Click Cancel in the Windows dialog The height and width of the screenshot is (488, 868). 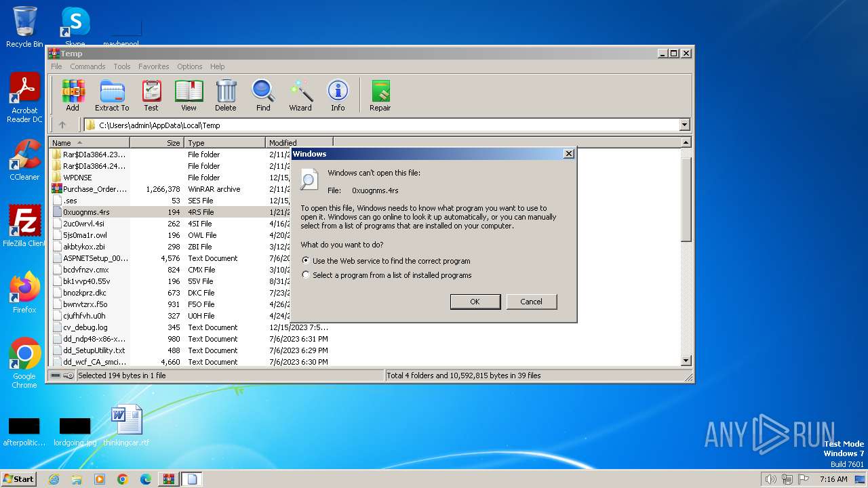point(532,302)
